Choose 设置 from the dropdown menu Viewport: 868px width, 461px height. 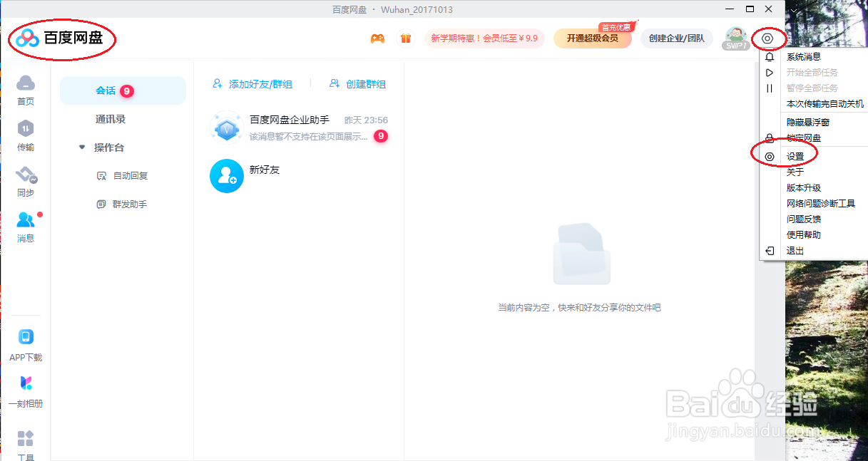pos(795,157)
